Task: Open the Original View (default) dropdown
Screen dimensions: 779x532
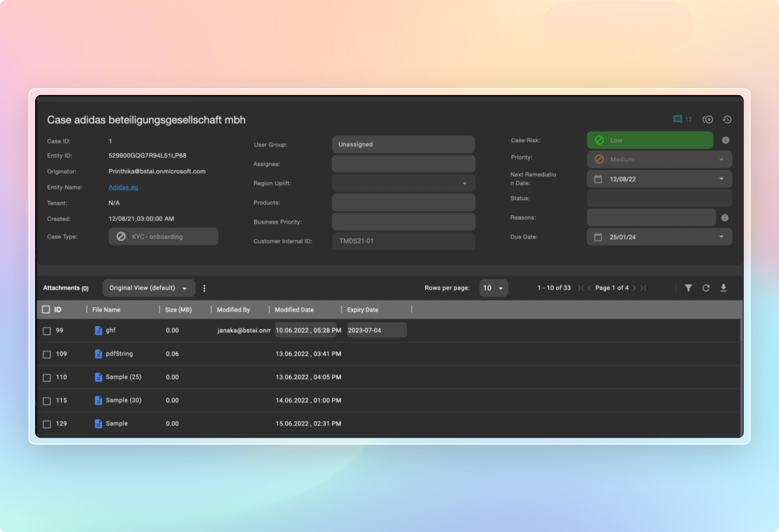Action: (x=149, y=288)
